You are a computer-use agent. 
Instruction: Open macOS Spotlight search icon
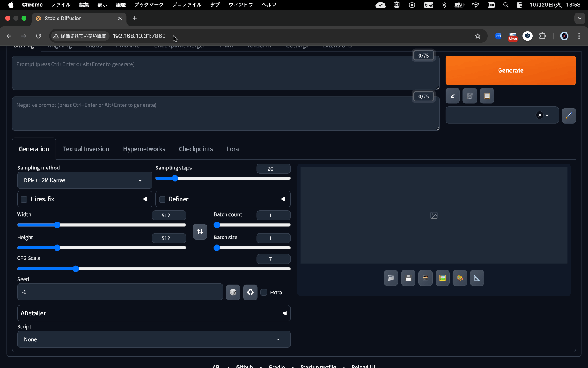[506, 5]
